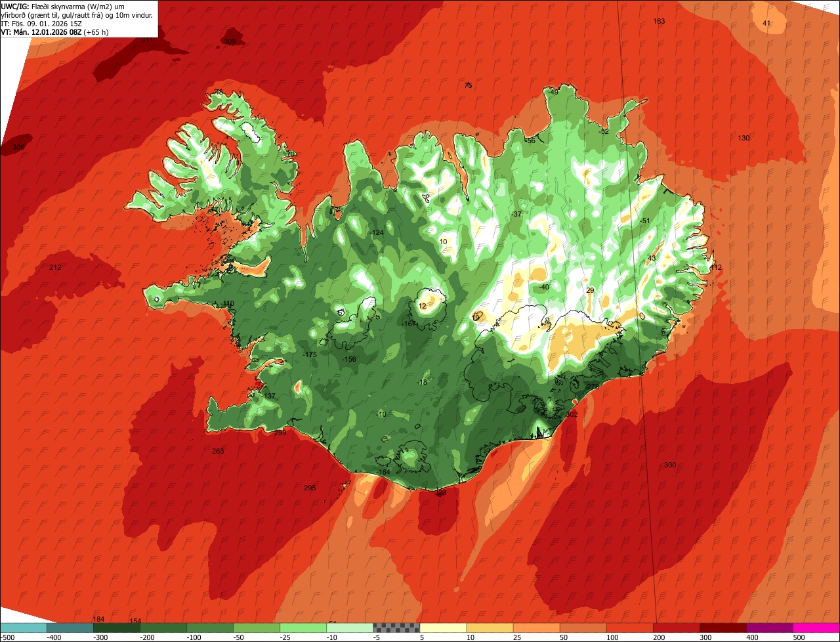840x642 pixels.
Task: Click the '75' value north of Iceland
Action: pyautogui.click(x=468, y=85)
